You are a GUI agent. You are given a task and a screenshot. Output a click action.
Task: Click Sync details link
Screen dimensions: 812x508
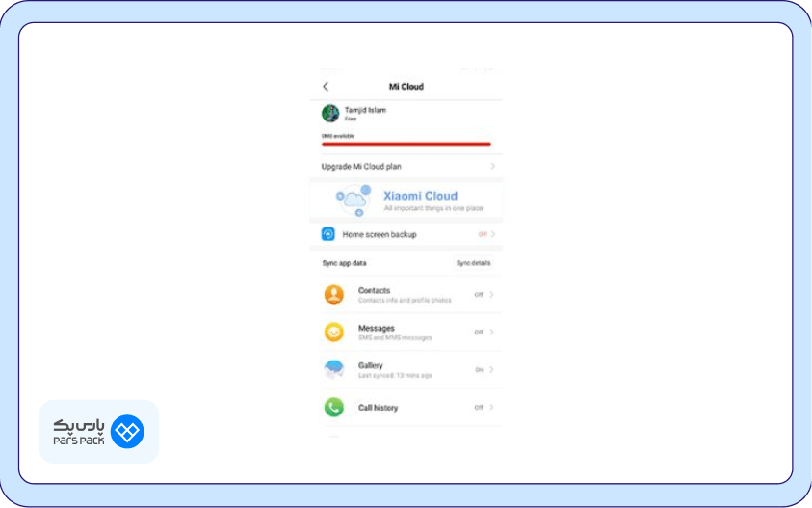pyautogui.click(x=473, y=263)
